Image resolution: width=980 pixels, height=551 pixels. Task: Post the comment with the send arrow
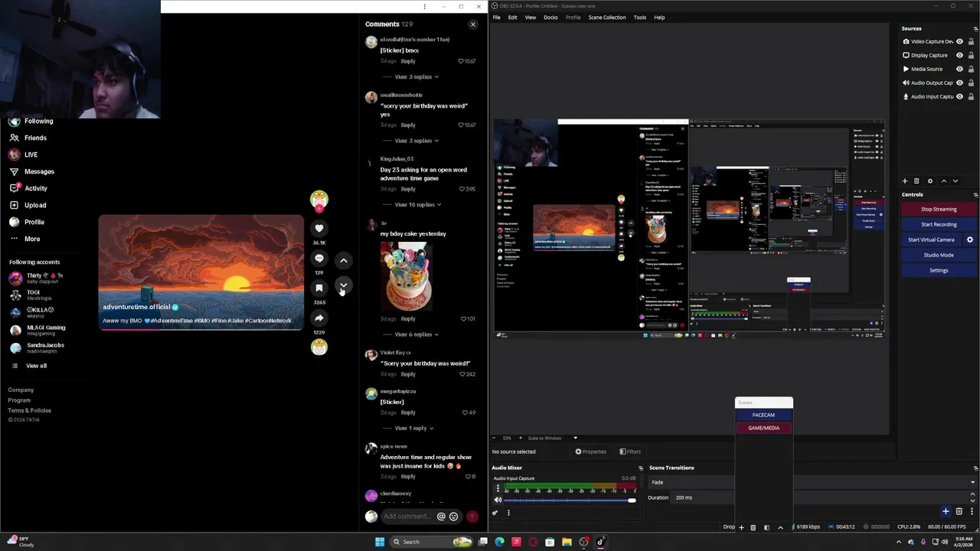tap(472, 517)
